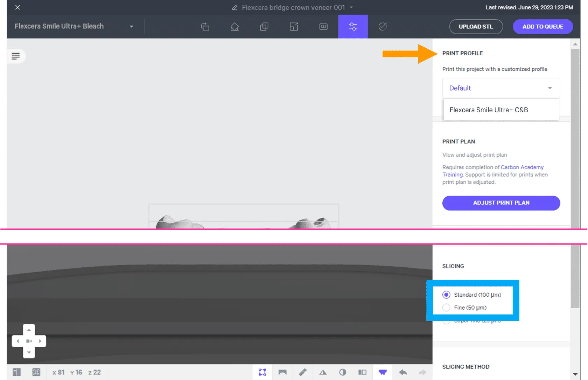Rename project via the pencil edit icon

tap(234, 7)
